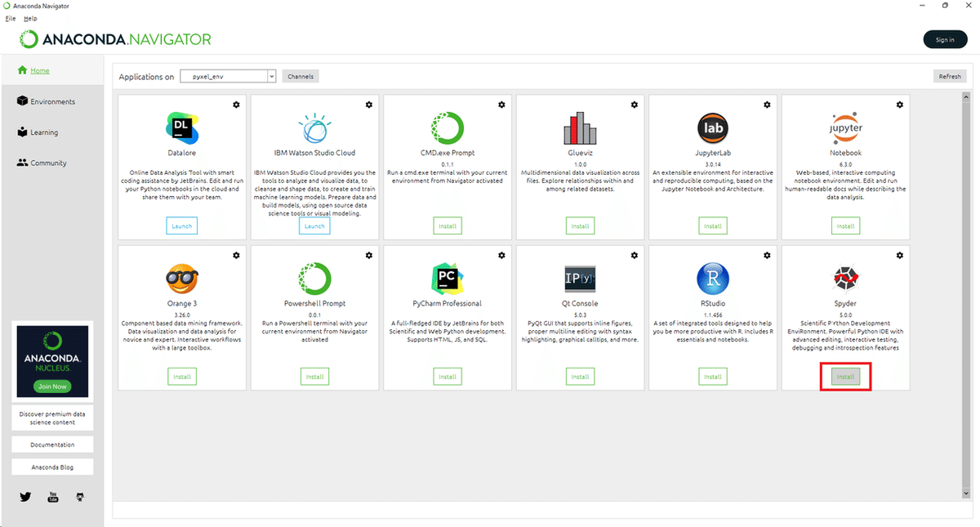Open the Anaconda Blog link
This screenshot has width=980, height=527.
[52, 467]
